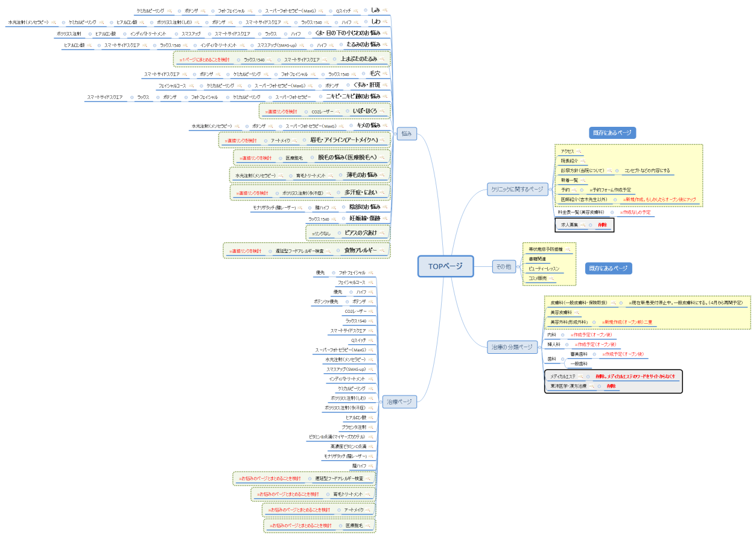Open link icon next to 帯状疱疹予防接種
Screen dimensions: 756x538
click(568, 249)
